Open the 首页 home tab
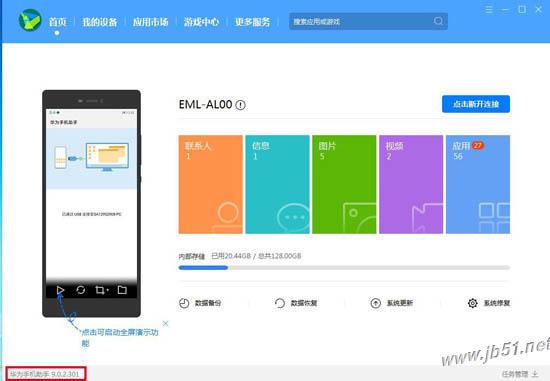Image resolution: width=550 pixels, height=381 pixels. pyautogui.click(x=58, y=22)
